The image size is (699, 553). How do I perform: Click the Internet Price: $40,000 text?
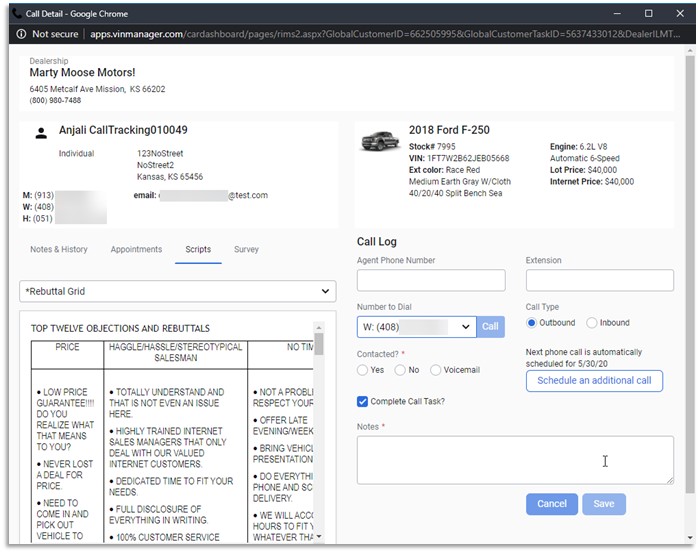tap(592, 182)
